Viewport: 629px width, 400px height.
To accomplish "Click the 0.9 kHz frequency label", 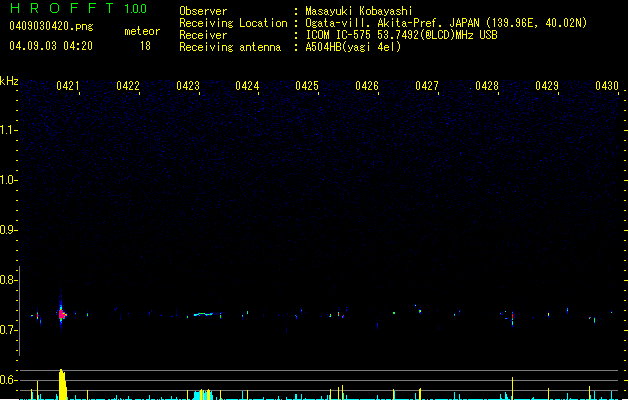I will pyautogui.click(x=8, y=230).
